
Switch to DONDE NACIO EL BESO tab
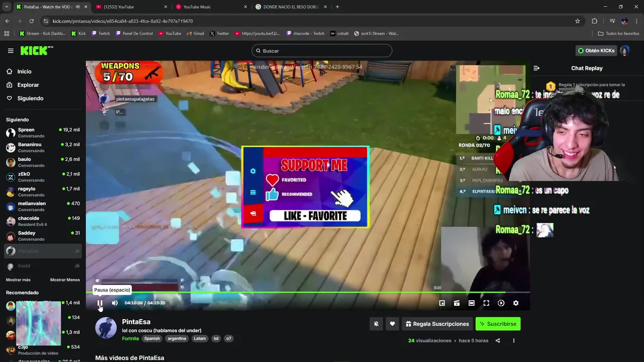point(291,7)
